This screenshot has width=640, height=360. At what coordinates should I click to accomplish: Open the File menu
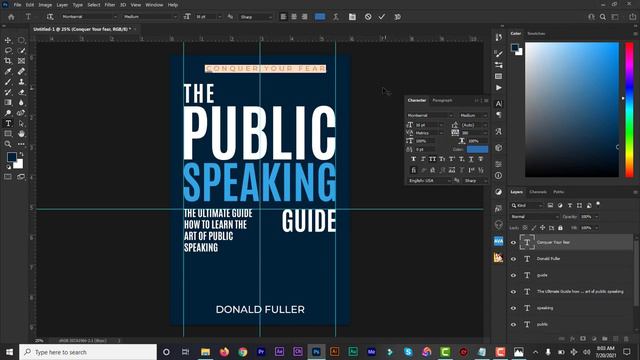[17, 5]
